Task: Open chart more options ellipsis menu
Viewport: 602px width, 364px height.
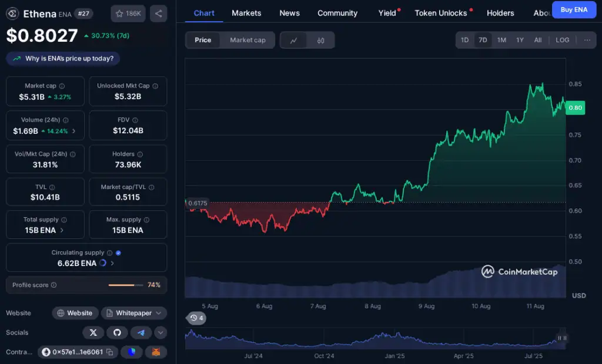Action: [587, 40]
